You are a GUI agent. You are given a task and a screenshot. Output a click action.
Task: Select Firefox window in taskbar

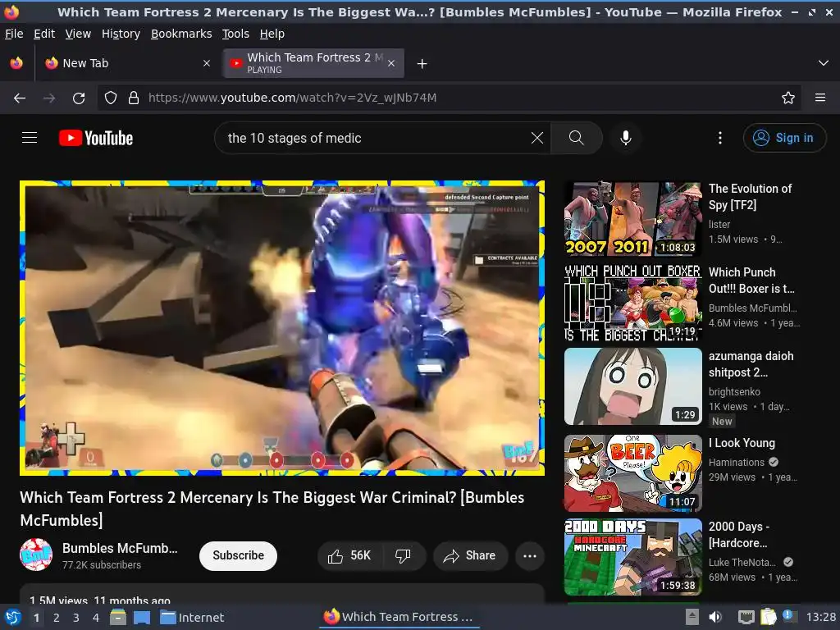[399, 617]
